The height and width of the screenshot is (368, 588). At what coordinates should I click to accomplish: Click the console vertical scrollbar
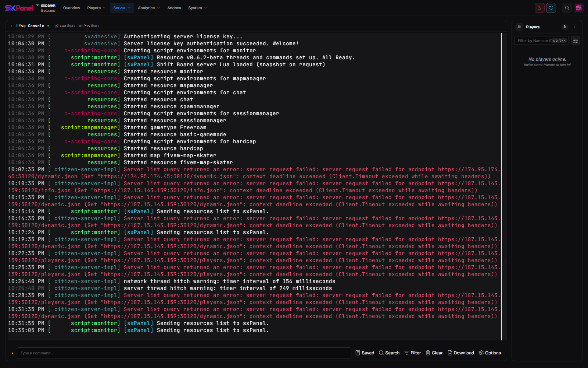[x=501, y=187]
